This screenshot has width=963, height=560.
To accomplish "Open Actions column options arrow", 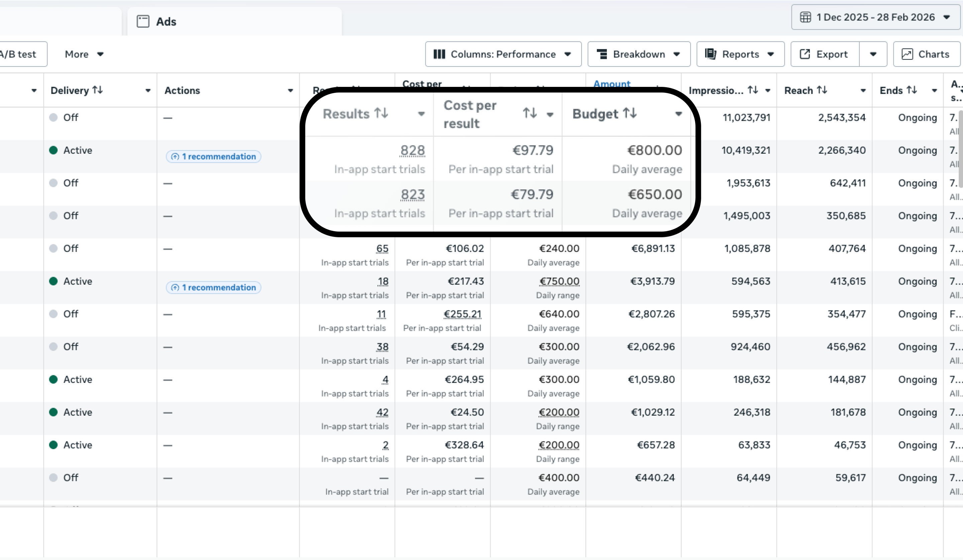I will [291, 91].
